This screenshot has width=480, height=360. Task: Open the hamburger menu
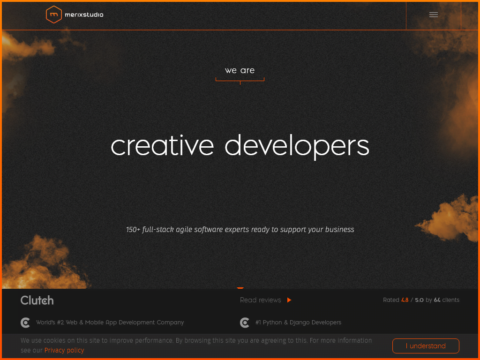click(433, 15)
